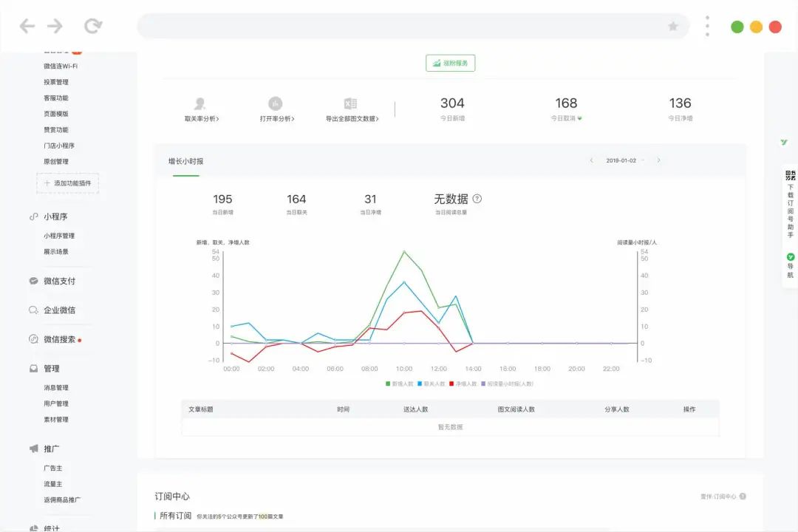Open the browser three-dot menu

coord(707,27)
